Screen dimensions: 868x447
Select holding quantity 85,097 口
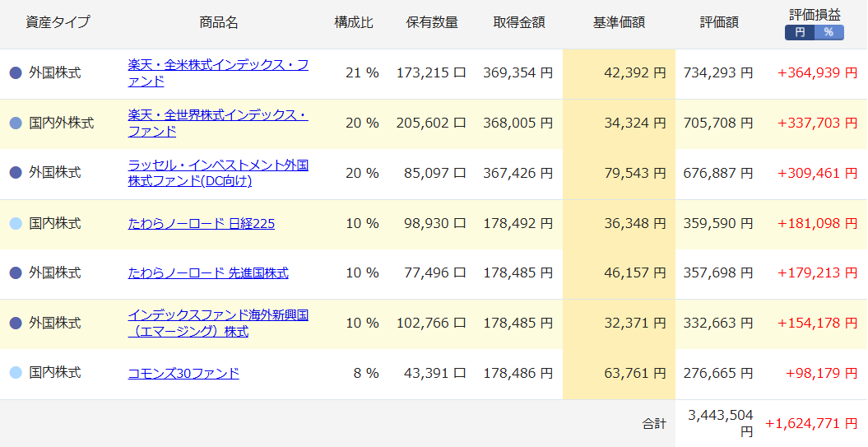tap(435, 173)
